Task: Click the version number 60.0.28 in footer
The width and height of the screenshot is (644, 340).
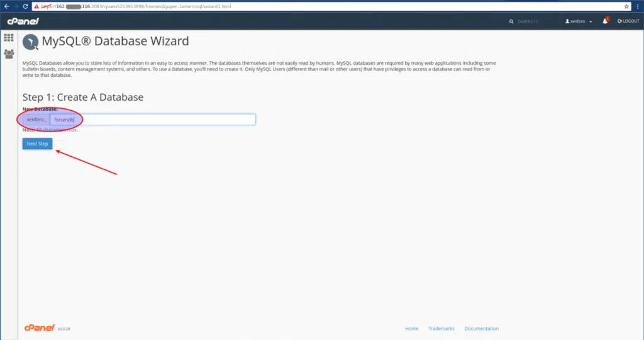Action: tap(64, 329)
